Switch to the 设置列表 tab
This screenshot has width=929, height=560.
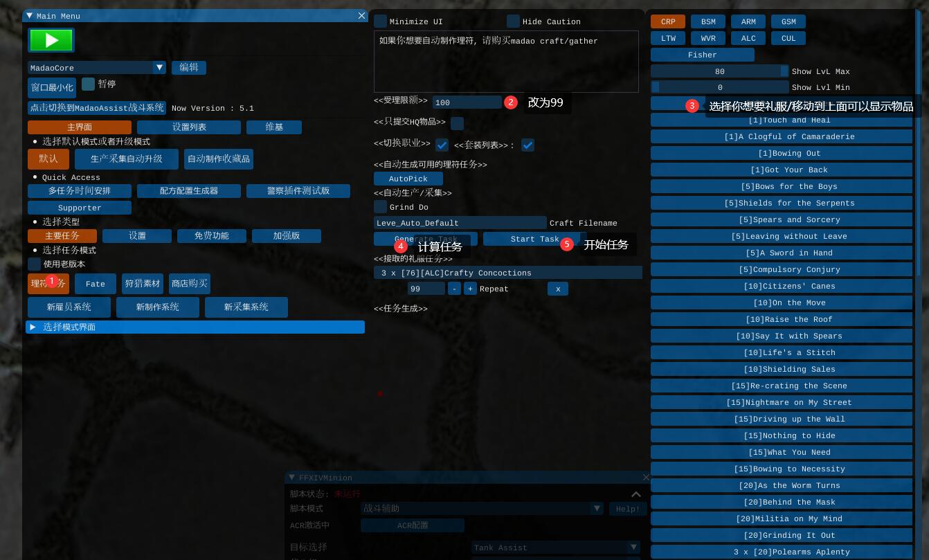click(x=188, y=127)
